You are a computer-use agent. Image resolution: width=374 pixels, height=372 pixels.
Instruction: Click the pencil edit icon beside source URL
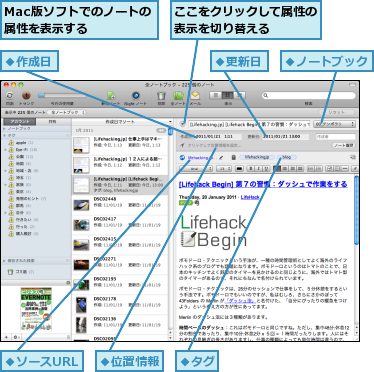(x=221, y=158)
